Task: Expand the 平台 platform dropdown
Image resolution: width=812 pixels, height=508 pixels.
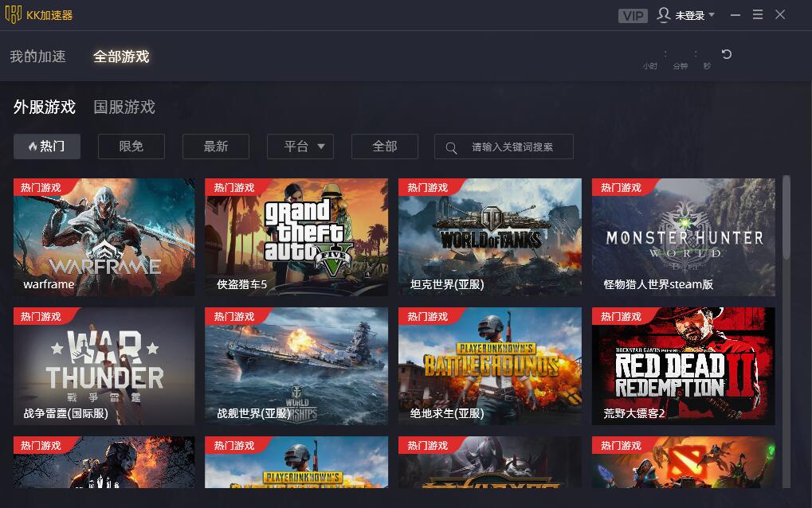Action: tap(300, 146)
